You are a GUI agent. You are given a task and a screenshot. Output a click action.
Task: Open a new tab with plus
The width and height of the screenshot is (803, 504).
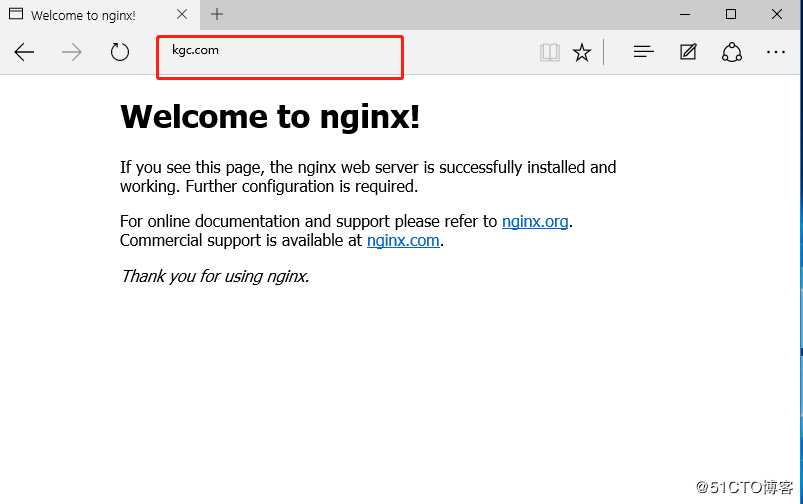click(x=217, y=14)
